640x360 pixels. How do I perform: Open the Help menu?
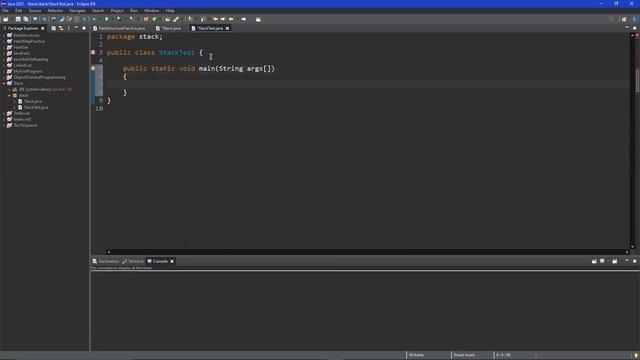click(170, 11)
